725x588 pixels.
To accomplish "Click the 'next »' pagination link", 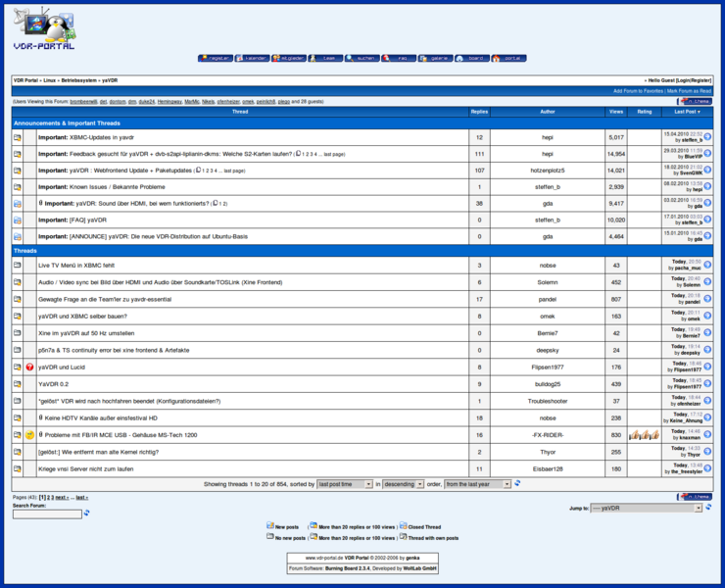I will click(x=62, y=498).
